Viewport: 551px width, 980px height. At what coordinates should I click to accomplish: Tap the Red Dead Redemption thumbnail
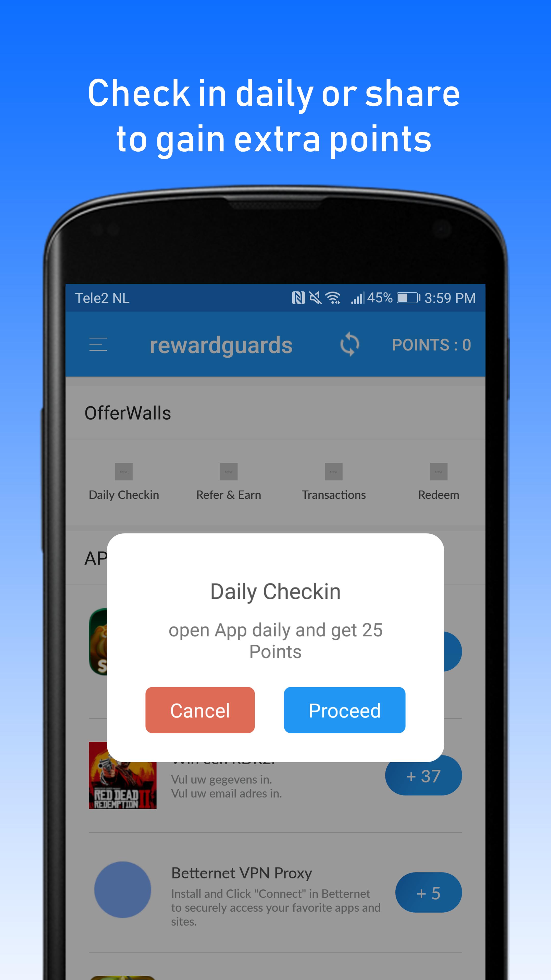(x=122, y=775)
